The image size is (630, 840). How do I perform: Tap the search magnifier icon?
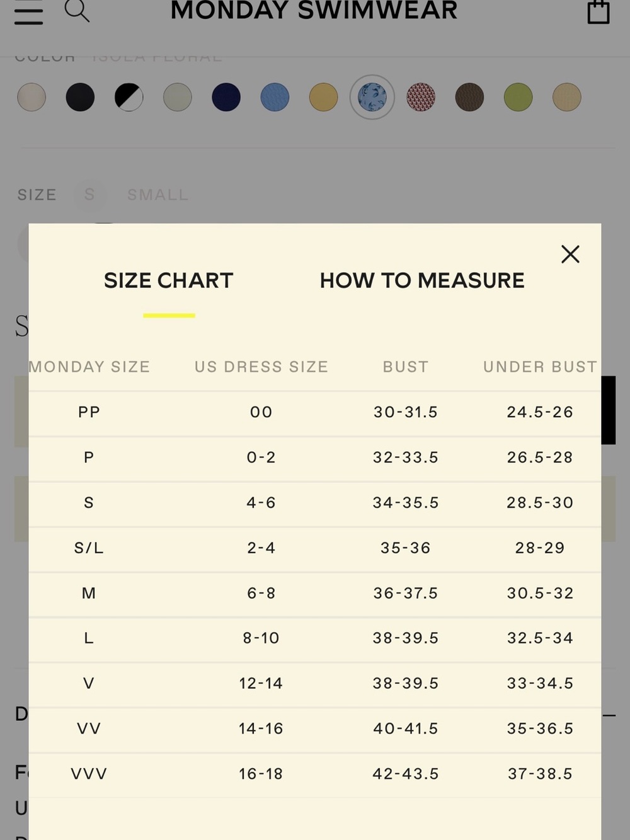coord(77,11)
